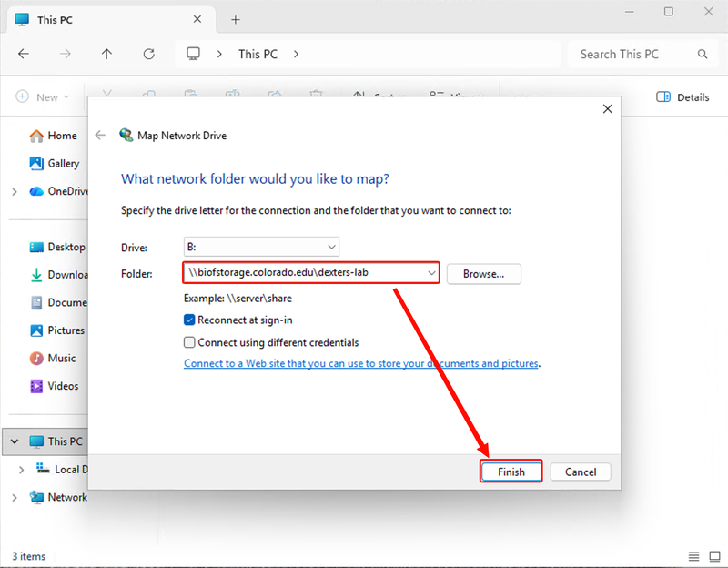Open Home in the navigation pane
728x568 pixels.
(53, 136)
